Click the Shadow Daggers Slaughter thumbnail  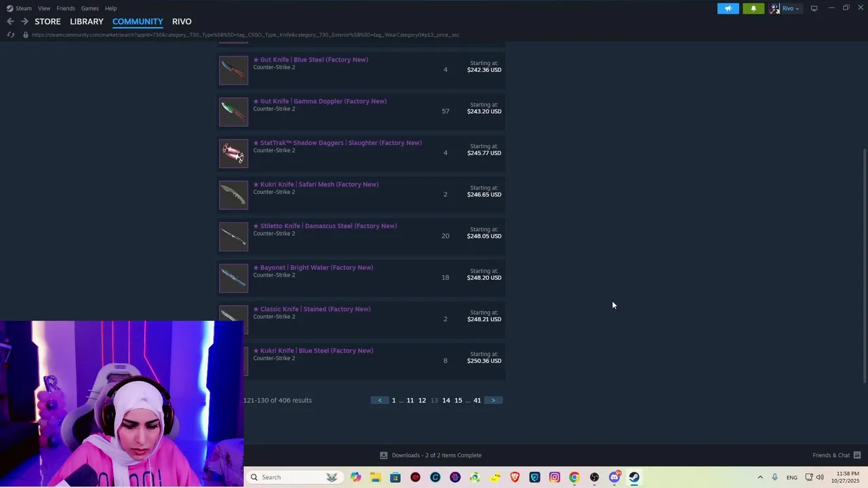point(234,153)
